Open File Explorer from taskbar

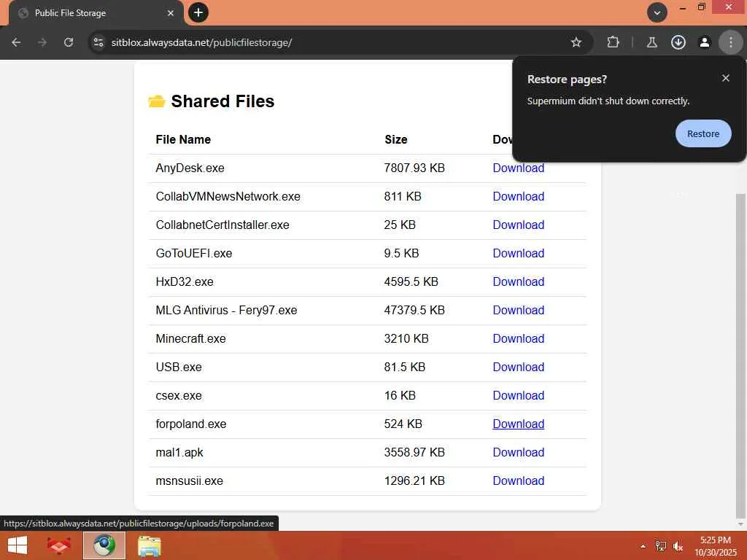pos(149,545)
